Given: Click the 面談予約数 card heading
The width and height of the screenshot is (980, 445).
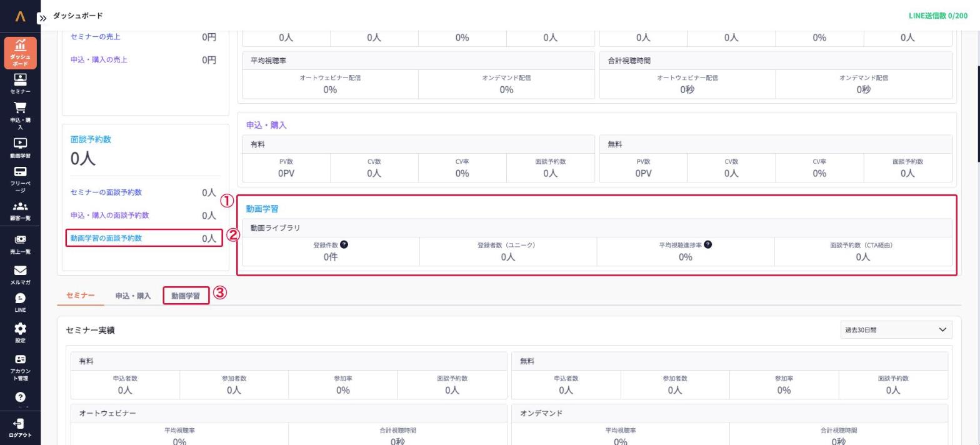Looking at the screenshot, I should click(x=91, y=139).
